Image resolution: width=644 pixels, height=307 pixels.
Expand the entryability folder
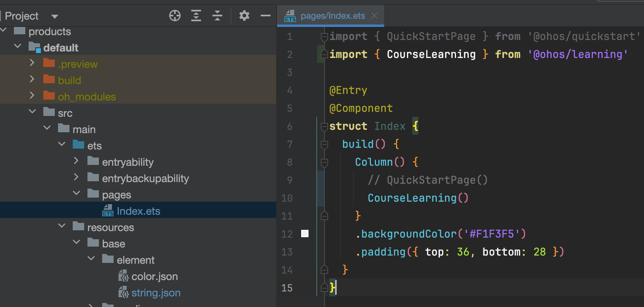point(76,160)
